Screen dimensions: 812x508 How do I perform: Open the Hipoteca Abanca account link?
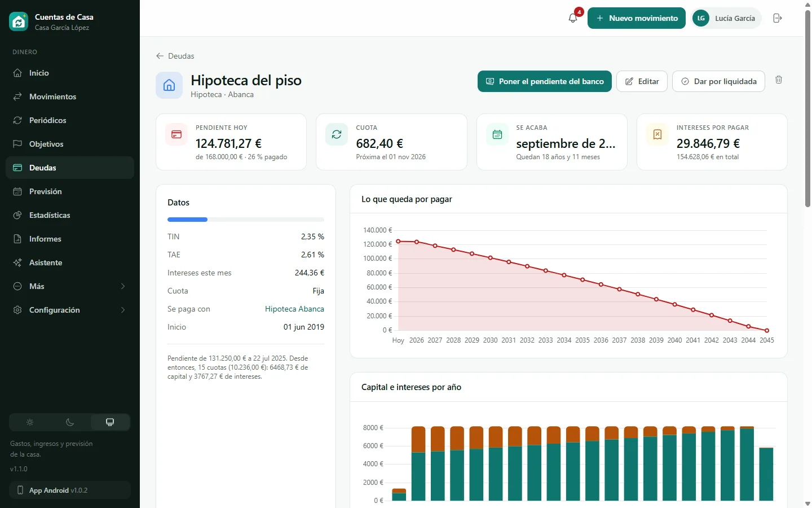(x=294, y=309)
